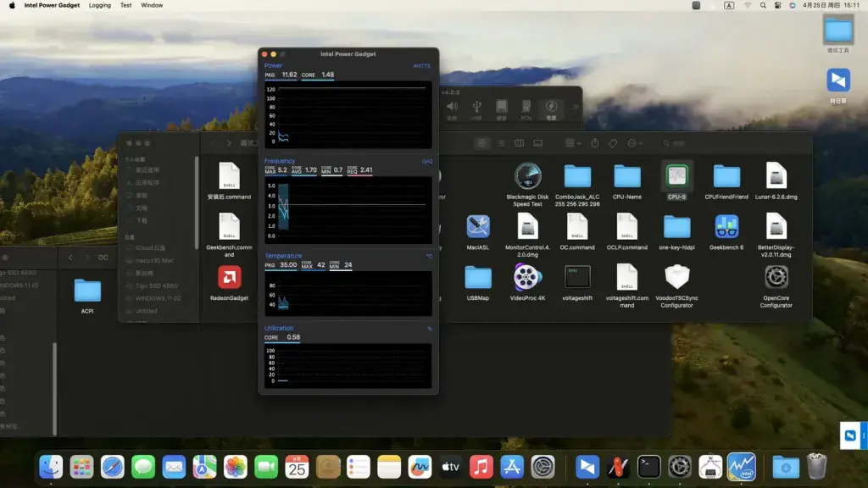This screenshot has height=488, width=868.
Task: Open the RadeonGadget app
Action: (229, 277)
